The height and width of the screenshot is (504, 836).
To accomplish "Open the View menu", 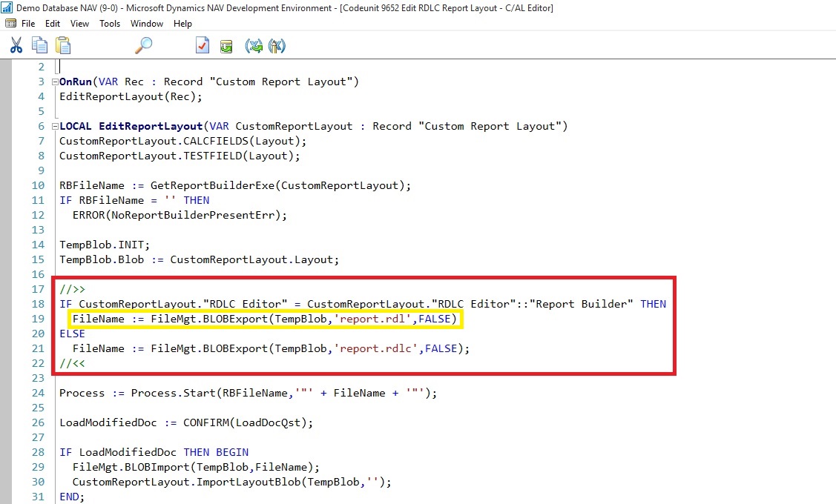I will coord(79,24).
